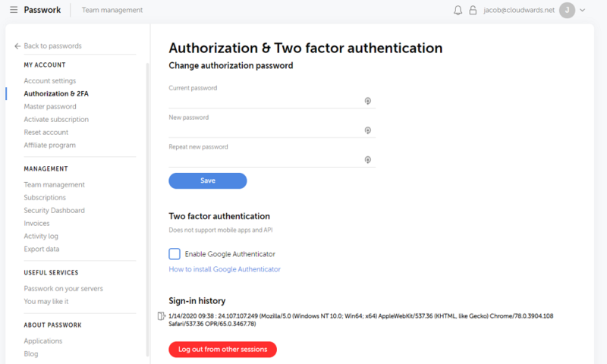Screen dimensions: 607x364
Task: Click the user avatar J icon
Action: coord(567,11)
